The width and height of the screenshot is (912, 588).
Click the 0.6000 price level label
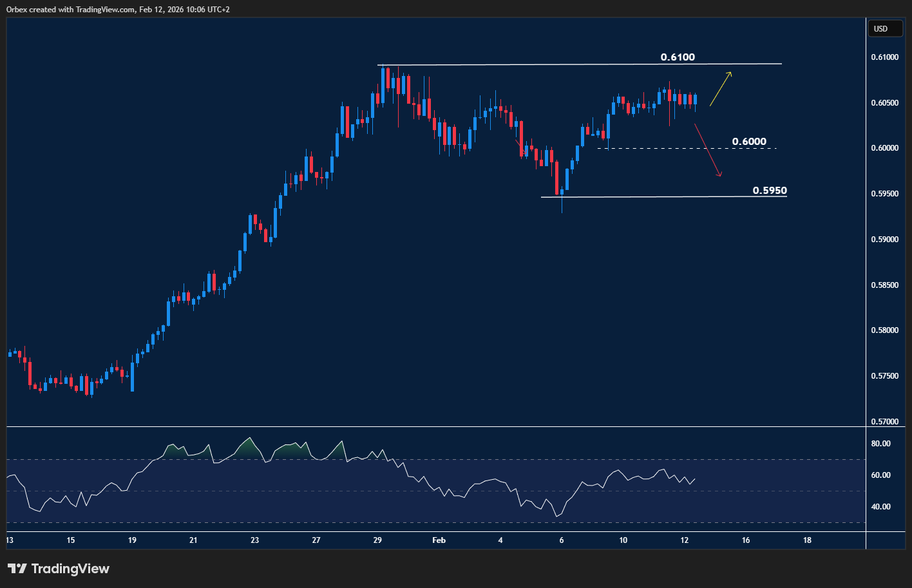point(750,141)
